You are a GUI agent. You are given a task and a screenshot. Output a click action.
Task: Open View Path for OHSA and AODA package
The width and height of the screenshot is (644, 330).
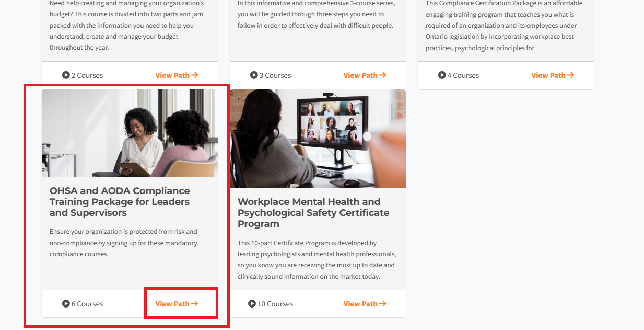(177, 304)
